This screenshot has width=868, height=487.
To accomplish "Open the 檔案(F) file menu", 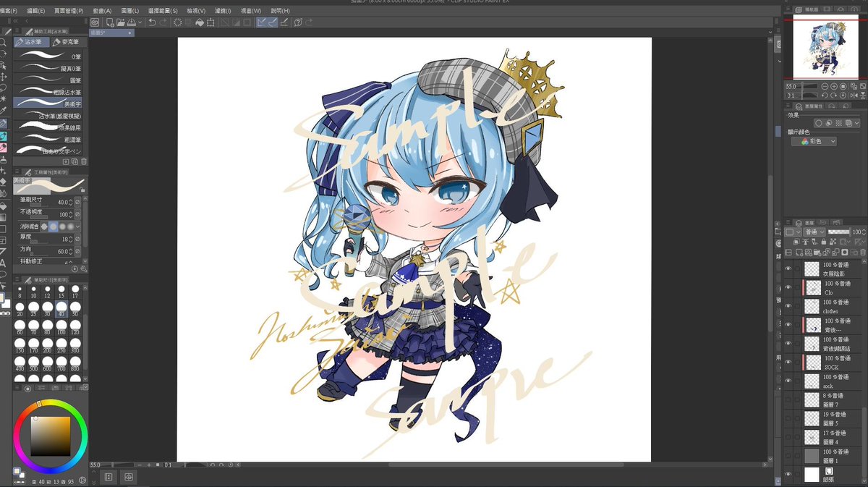I will (x=10, y=12).
